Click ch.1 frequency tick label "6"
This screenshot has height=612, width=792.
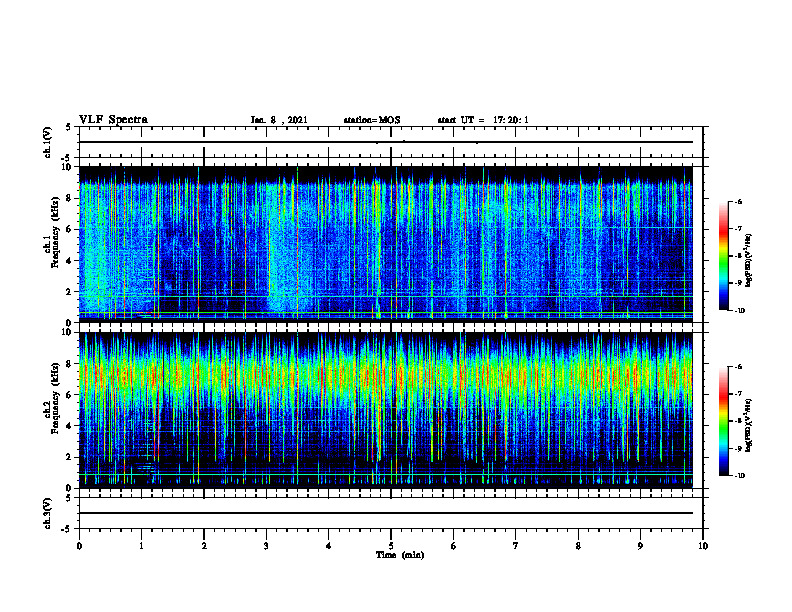70,229
